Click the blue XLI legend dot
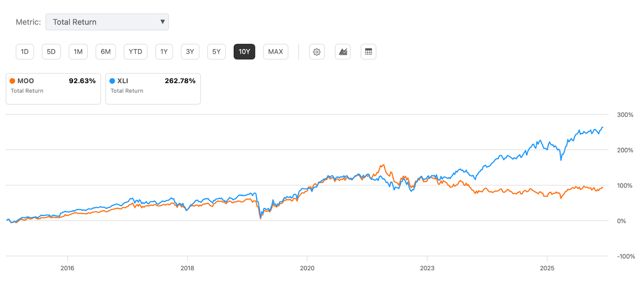Viewport: 644px width, 281px height. tap(112, 81)
